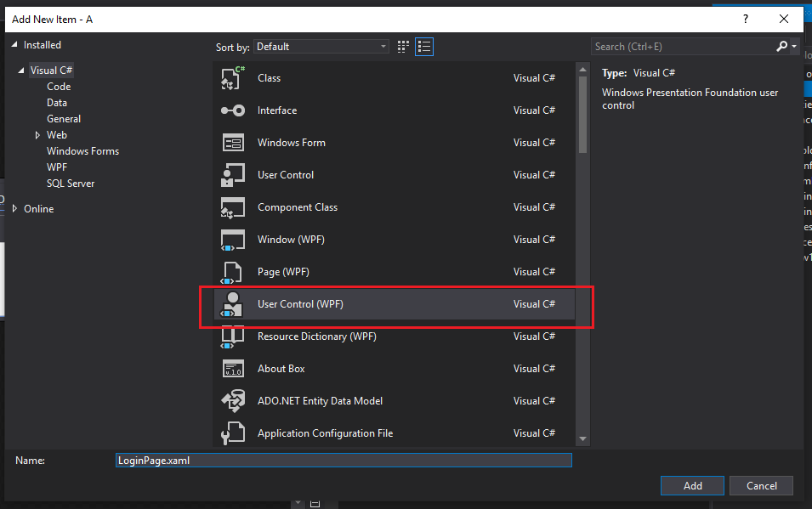The height and width of the screenshot is (509, 812).
Task: Choose the Interface item icon
Action: (x=232, y=110)
